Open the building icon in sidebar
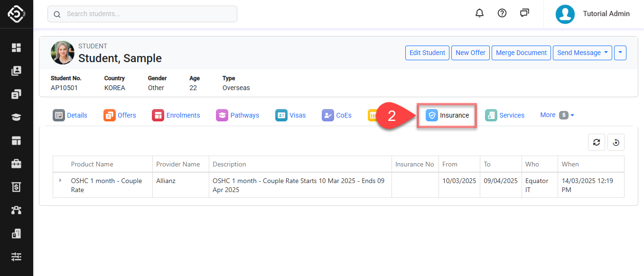Image resolution: width=644 pixels, height=276 pixels. 17,233
